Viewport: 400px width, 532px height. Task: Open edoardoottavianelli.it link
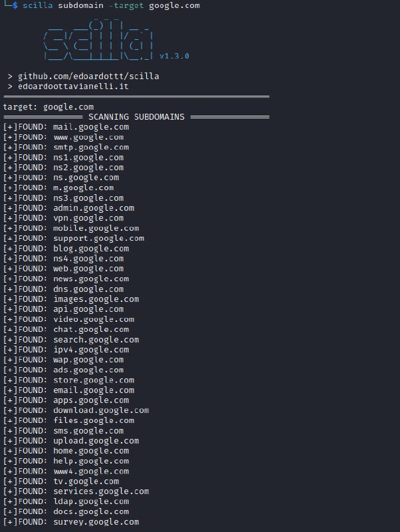pos(73,86)
